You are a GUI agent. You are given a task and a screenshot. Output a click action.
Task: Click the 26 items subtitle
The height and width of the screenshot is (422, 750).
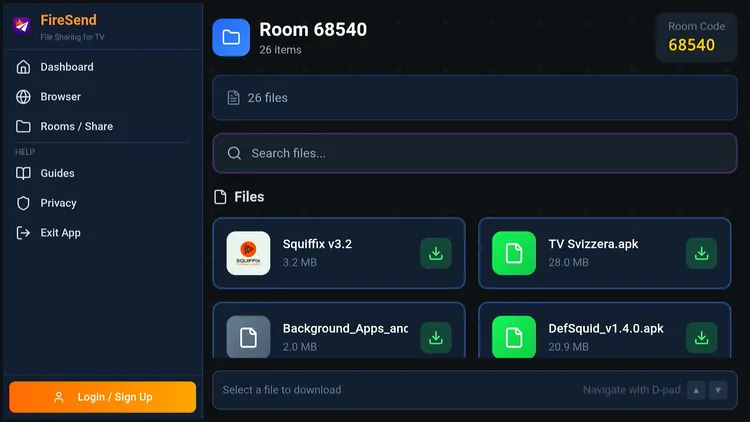[x=280, y=50]
